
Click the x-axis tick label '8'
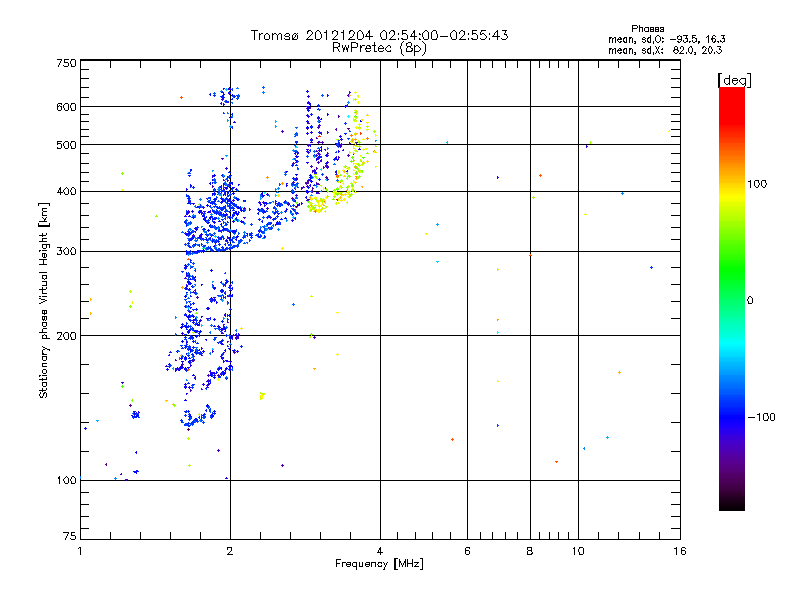point(530,551)
